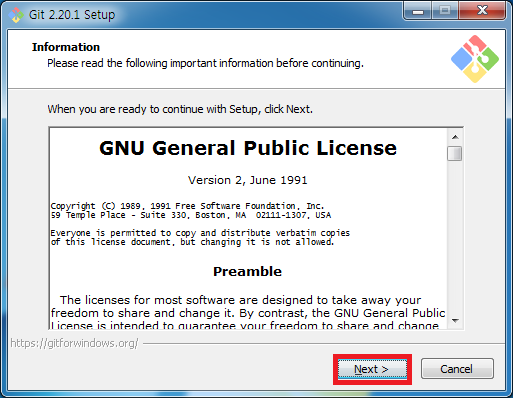
Task: Click the license scrollbar thumb
Action: pyautogui.click(x=455, y=154)
